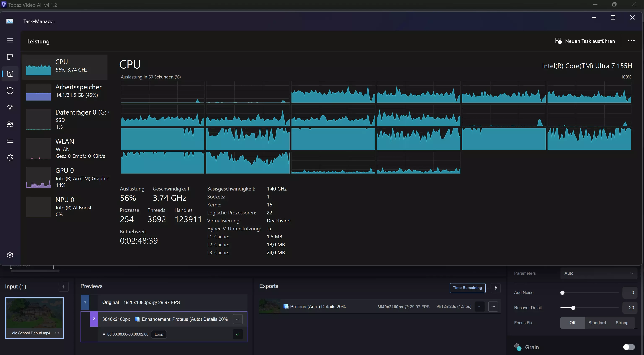Adjust Add Noise slider
644x355 pixels.
coord(562,292)
